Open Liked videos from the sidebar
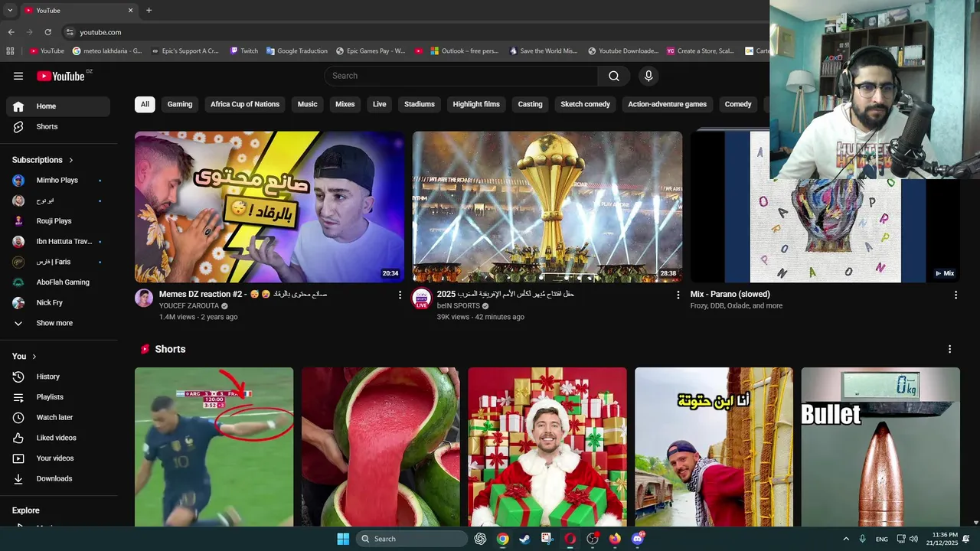 [58, 438]
